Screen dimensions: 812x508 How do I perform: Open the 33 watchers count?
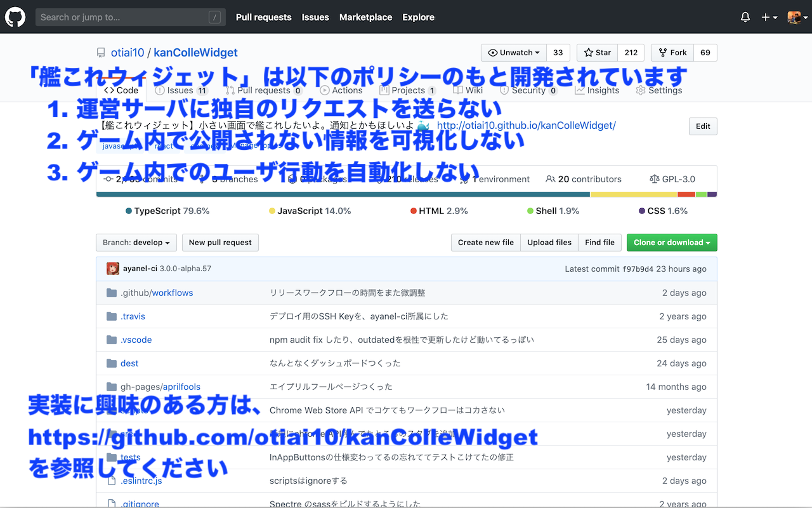[x=558, y=53]
